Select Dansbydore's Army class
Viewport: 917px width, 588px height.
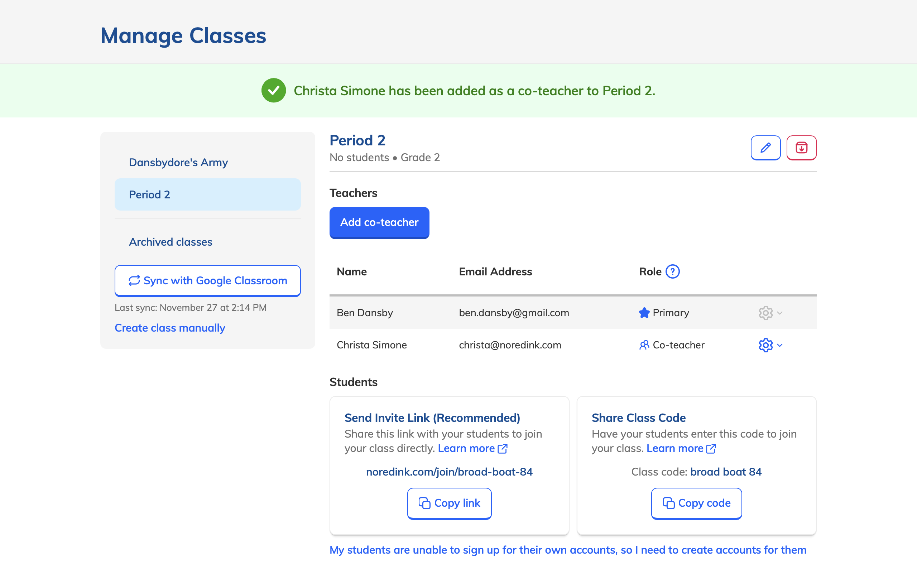178,163
